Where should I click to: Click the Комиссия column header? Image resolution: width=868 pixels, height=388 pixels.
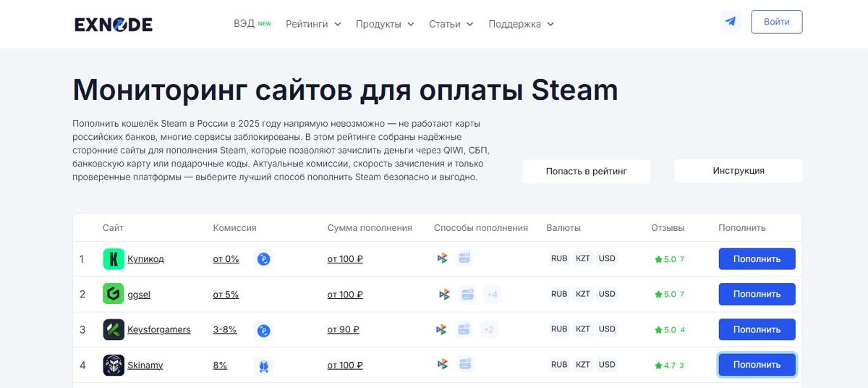coord(234,228)
